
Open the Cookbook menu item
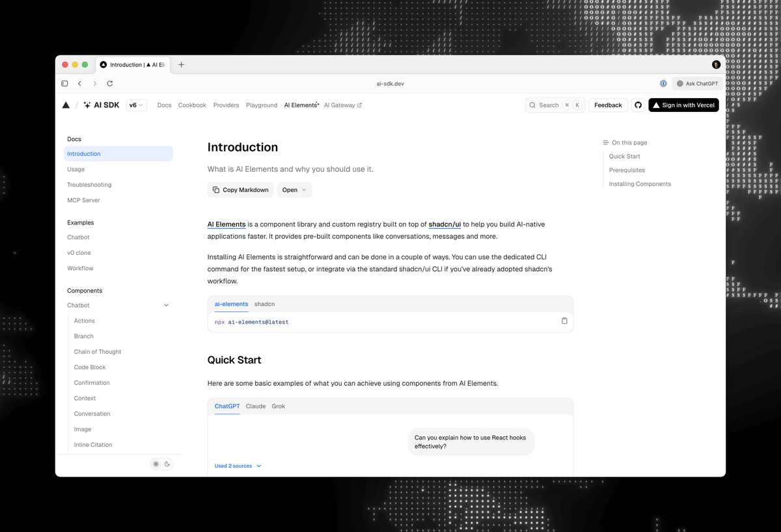coord(192,105)
